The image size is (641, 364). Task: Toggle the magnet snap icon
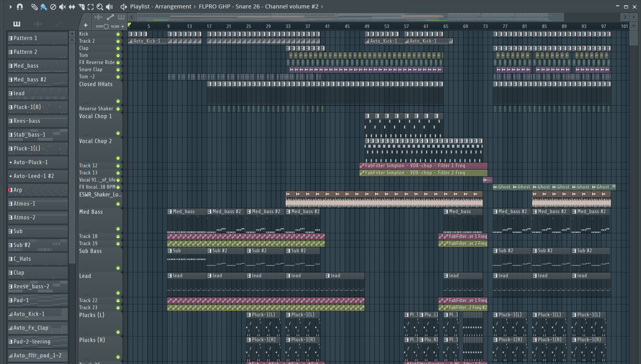[x=20, y=7]
